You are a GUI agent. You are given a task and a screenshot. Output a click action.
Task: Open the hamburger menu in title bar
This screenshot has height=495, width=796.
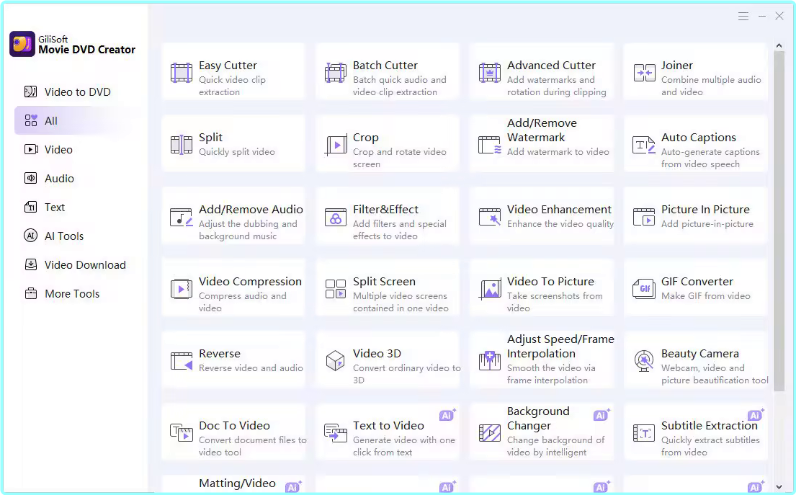743,16
